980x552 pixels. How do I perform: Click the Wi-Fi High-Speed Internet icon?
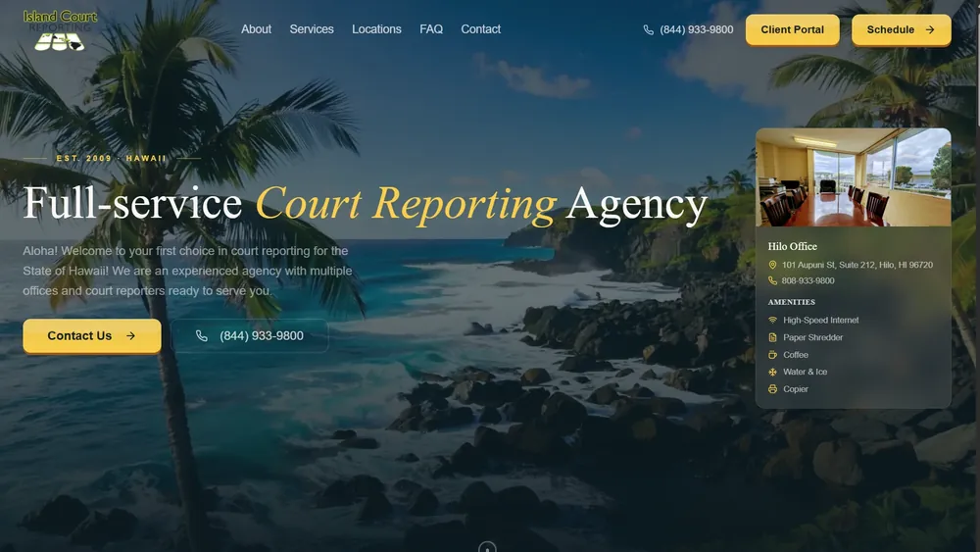[772, 320]
